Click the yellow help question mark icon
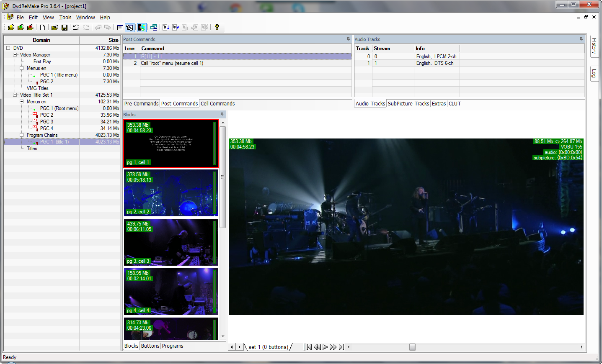 217,28
